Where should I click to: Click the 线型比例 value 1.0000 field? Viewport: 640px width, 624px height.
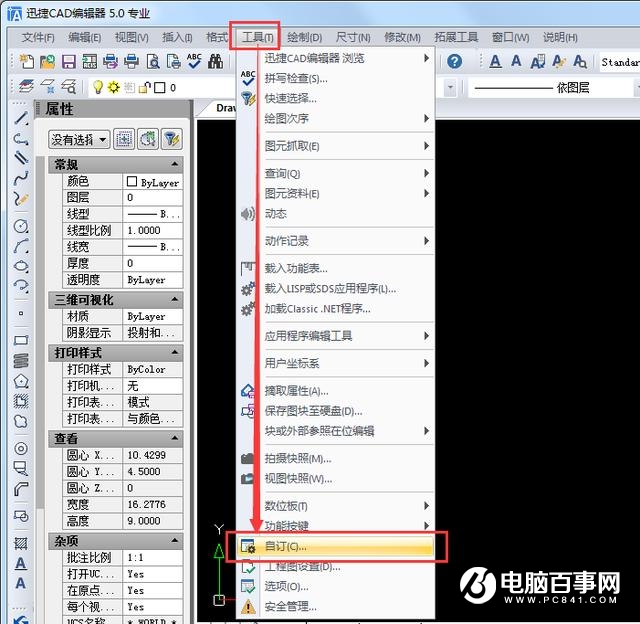coord(153,231)
